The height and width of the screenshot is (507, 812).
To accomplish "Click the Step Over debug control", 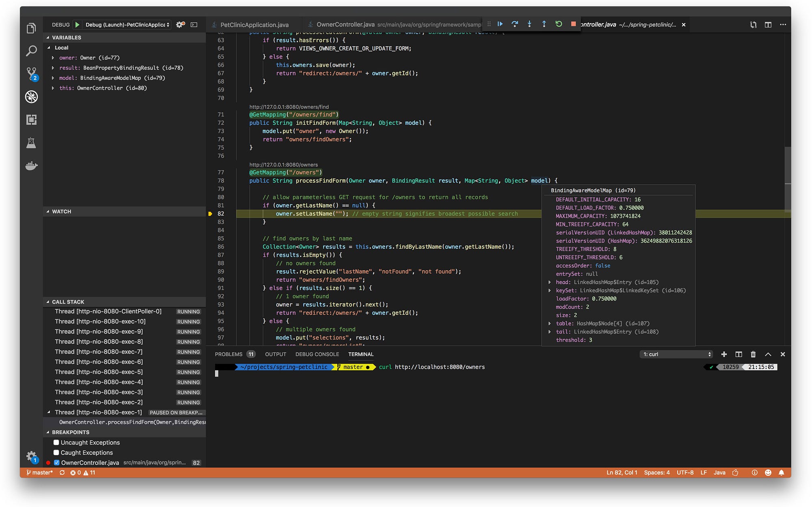I will (515, 24).
